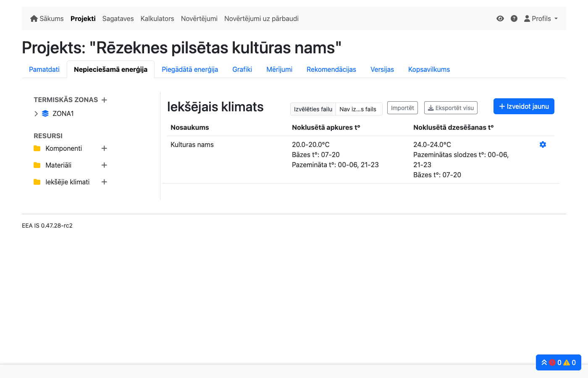Open the Profils dropdown menu
The width and height of the screenshot is (588, 378).
pyautogui.click(x=541, y=18)
